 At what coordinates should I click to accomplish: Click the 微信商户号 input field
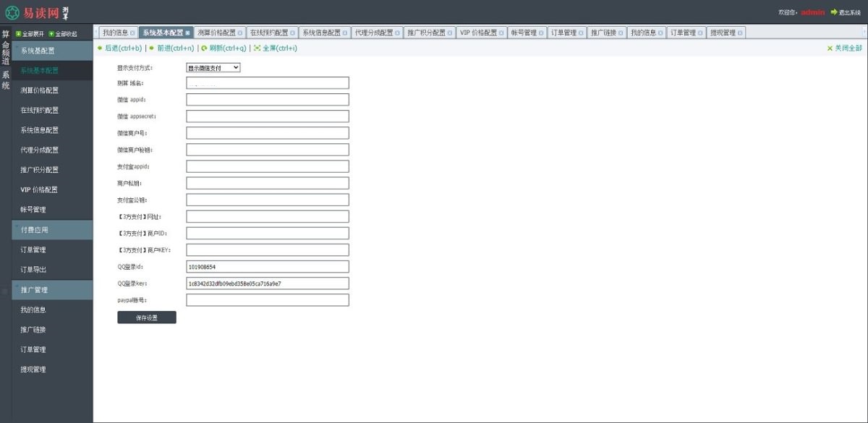point(268,133)
